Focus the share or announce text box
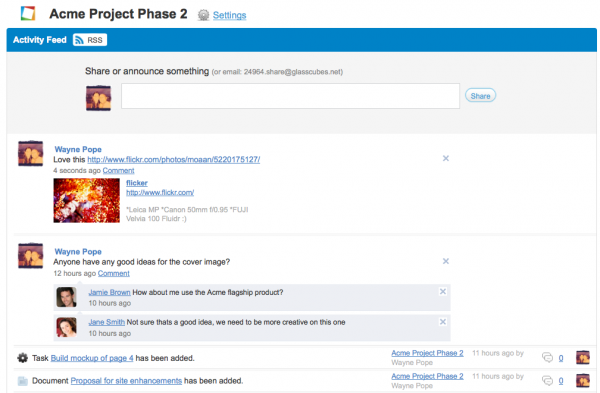The width and height of the screenshot is (600, 393). [x=290, y=96]
